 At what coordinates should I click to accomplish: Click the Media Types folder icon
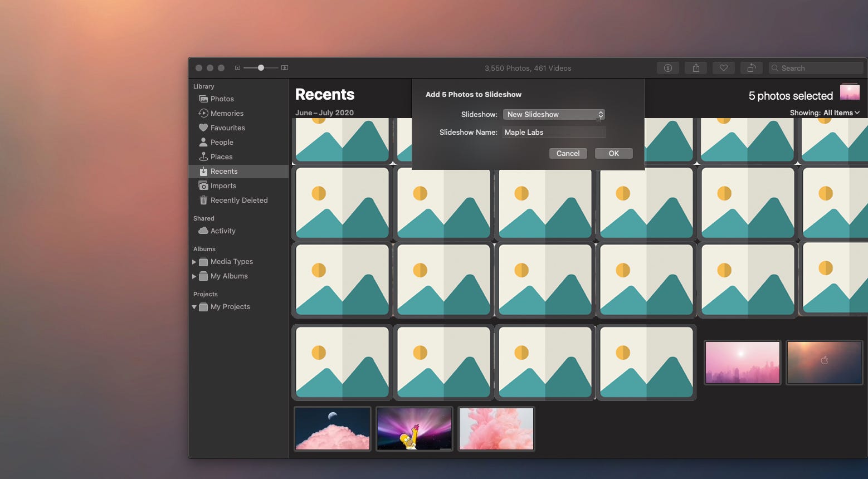pyautogui.click(x=203, y=261)
